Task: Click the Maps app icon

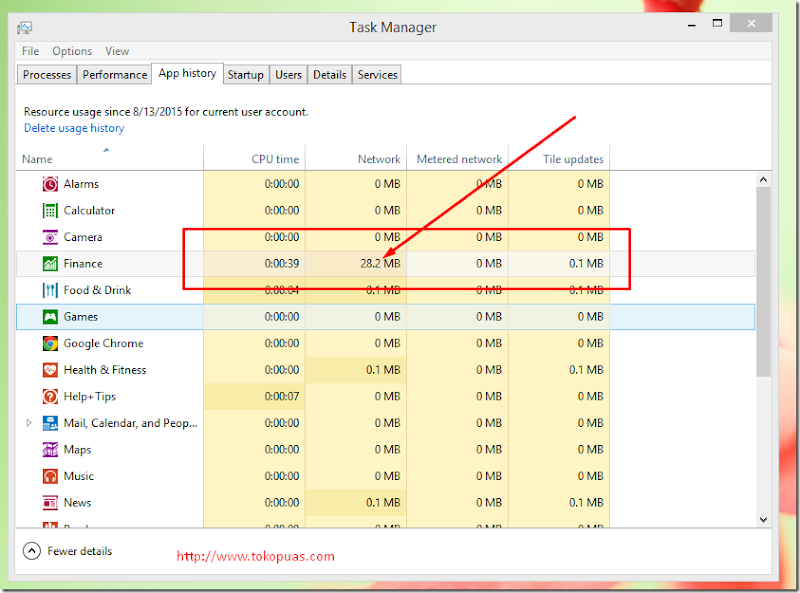Action: 50,449
